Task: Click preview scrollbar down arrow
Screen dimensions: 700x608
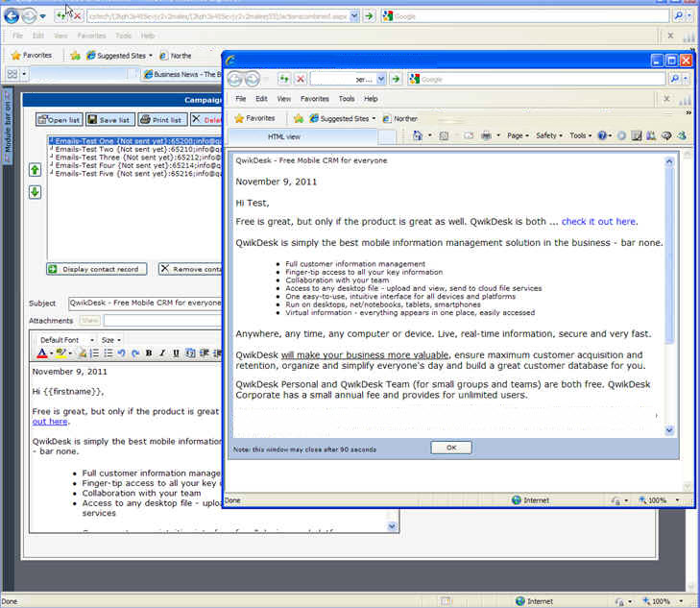Action: [669, 430]
